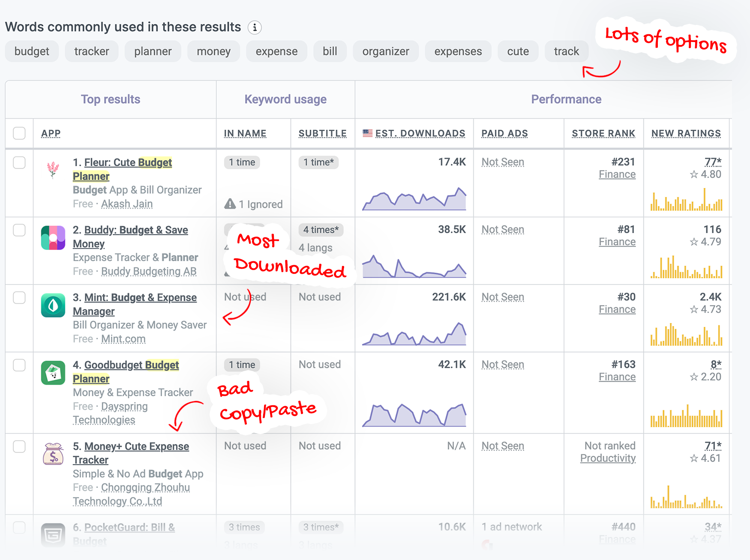Open developer Akash Jain link
This screenshot has height=560, width=750.
[x=127, y=204]
